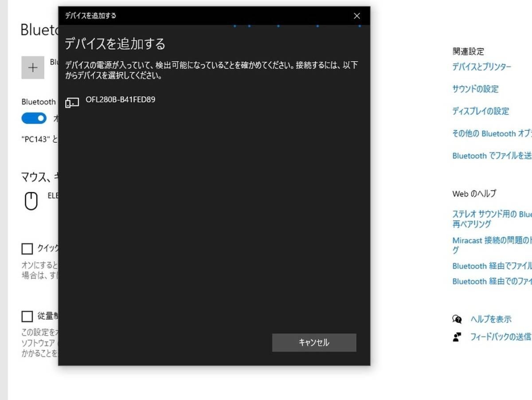This screenshot has height=400, width=532.
Task: Click the feedback person icon
Action: pos(457,337)
